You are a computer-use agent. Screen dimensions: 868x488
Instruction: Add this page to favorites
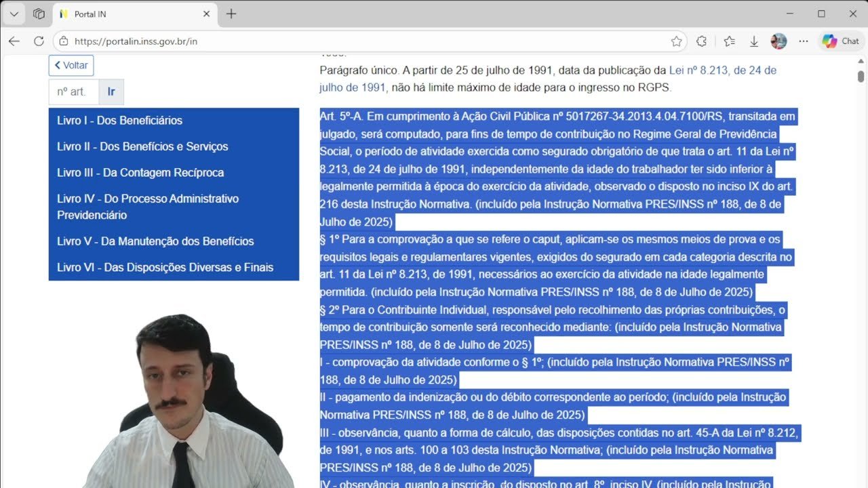click(676, 41)
